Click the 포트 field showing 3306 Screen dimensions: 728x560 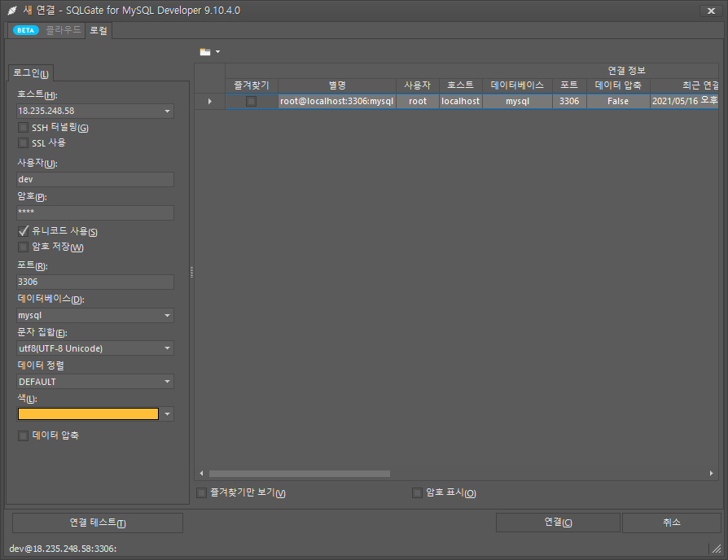[x=95, y=282]
